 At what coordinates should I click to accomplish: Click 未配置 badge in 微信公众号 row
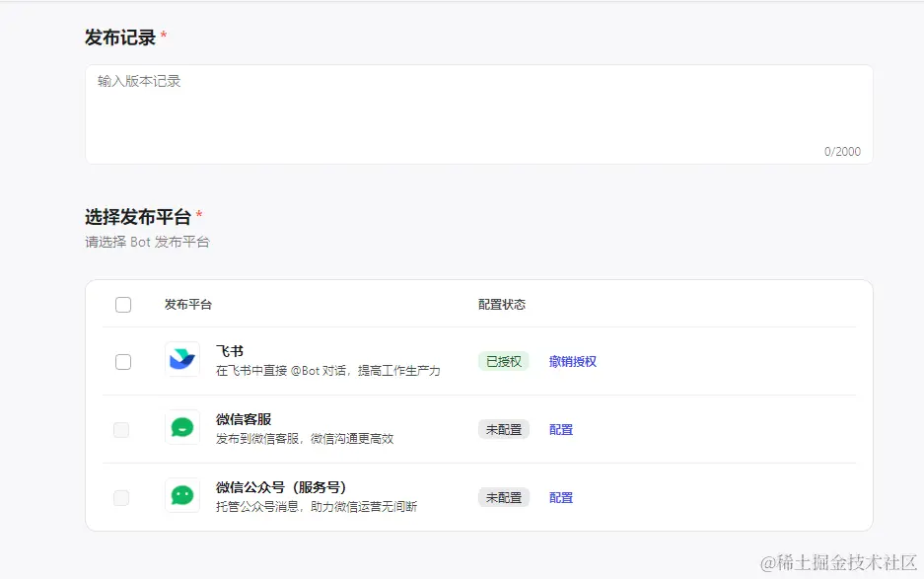[504, 498]
